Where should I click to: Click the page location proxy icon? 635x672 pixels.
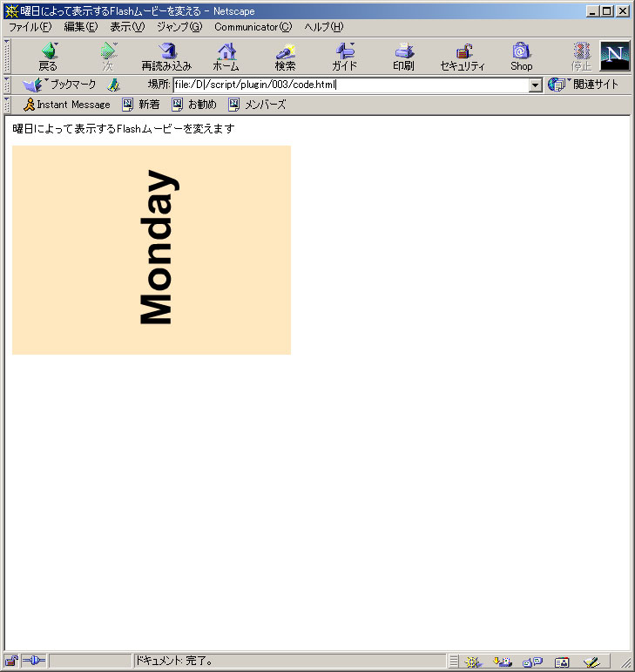[113, 85]
